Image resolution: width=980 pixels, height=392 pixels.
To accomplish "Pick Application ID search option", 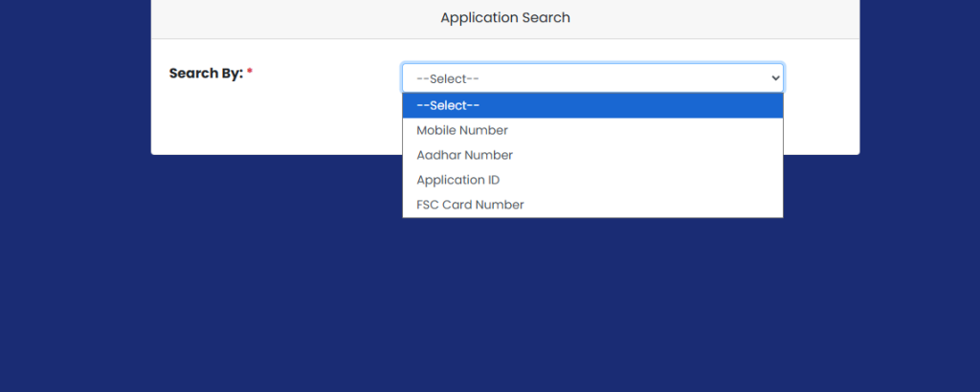I will [x=457, y=180].
